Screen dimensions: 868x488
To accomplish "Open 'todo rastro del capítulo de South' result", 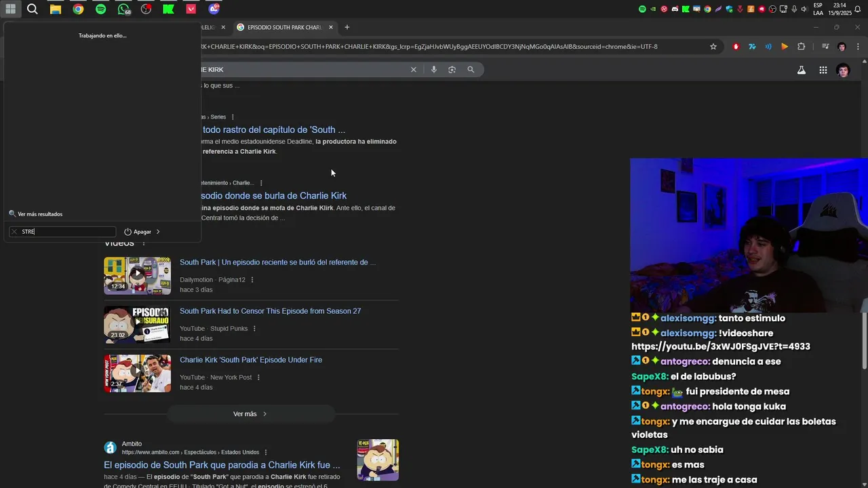I will (x=274, y=129).
